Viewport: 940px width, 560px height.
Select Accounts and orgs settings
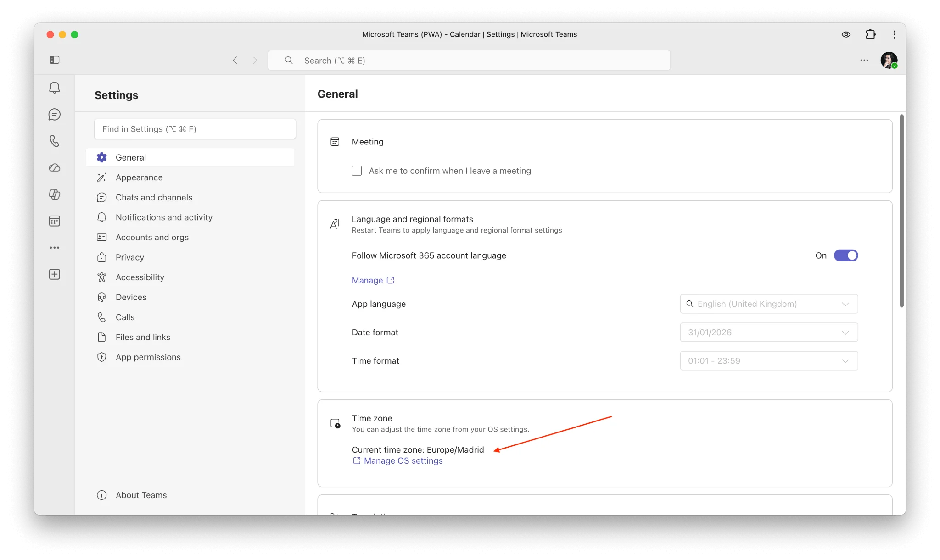coord(190,237)
